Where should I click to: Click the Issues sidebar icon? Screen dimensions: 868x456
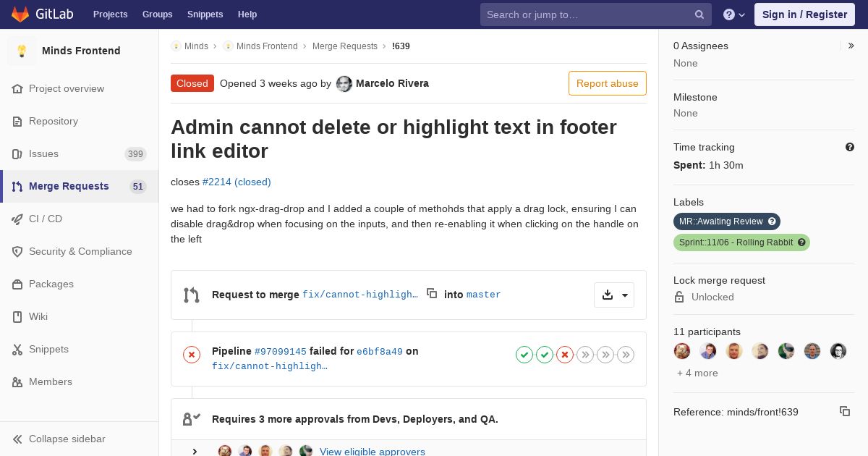[x=17, y=153]
